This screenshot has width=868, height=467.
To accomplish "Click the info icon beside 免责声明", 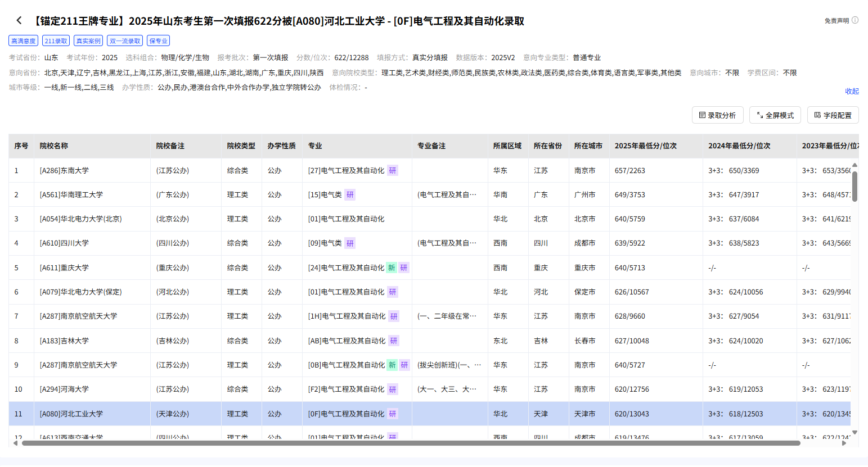I will tap(856, 19).
